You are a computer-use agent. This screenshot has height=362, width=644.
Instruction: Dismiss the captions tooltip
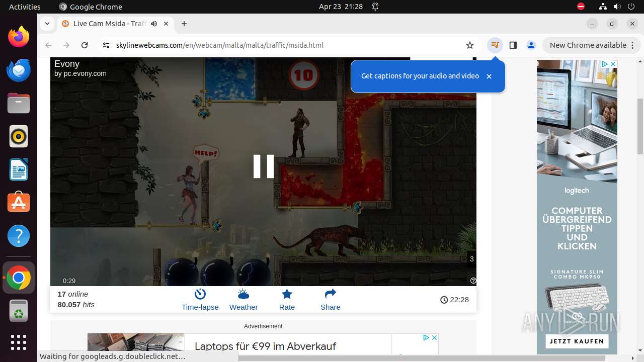(489, 76)
